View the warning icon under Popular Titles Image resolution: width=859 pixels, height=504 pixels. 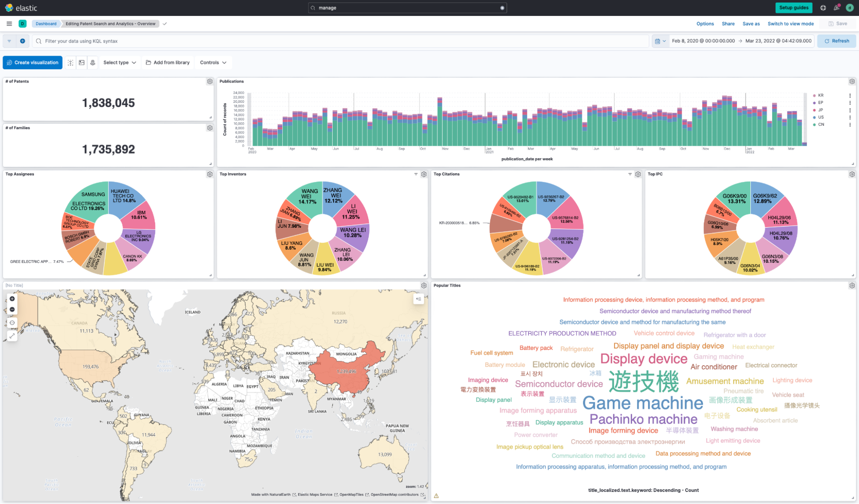(436, 495)
